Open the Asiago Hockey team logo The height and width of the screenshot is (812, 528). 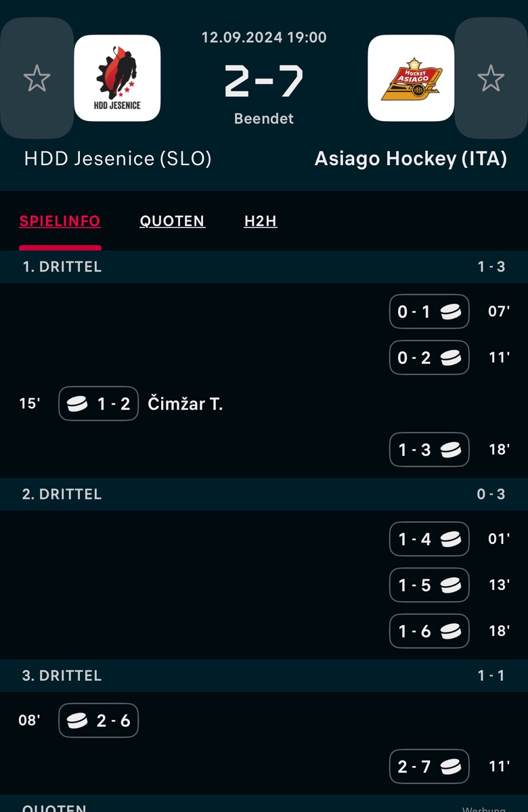point(411,78)
